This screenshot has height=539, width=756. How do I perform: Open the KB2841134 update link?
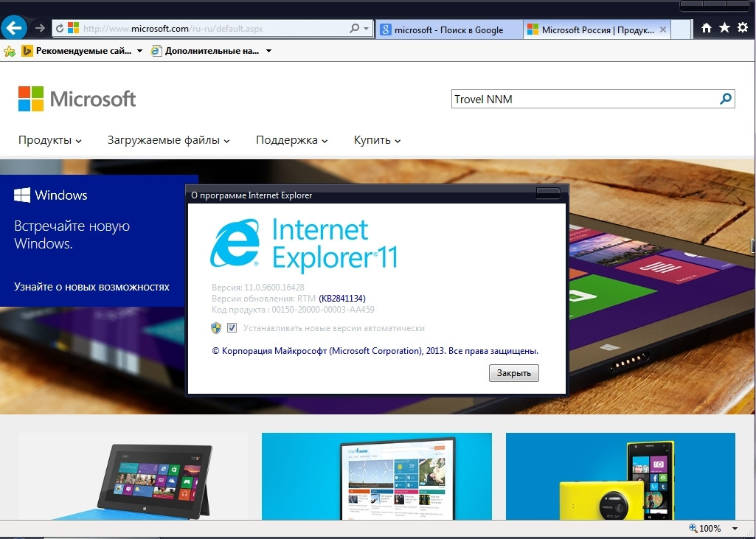click(341, 299)
